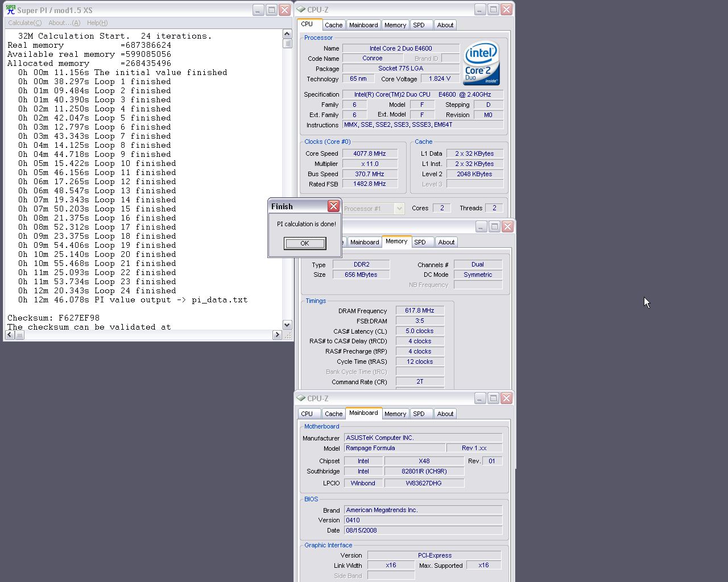The image size is (728, 582).
Task: Click the CPU-Z icon in top window title bar
Action: click(301, 10)
